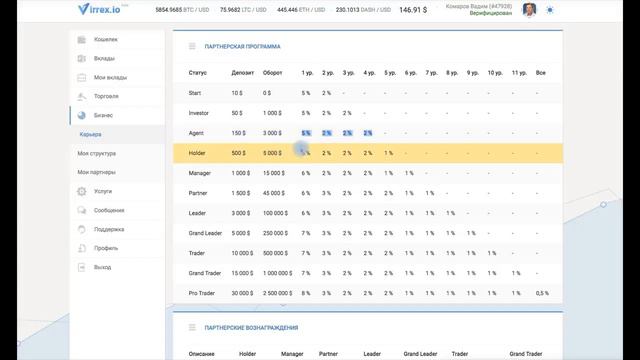Click the 1 000 000 $ turnover cell
Screen dimensions: 640x360
[278, 273]
